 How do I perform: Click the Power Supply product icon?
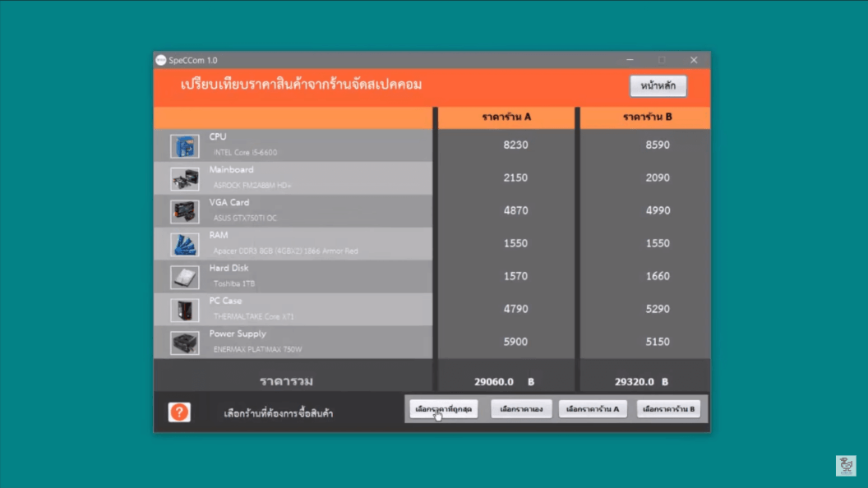pos(185,343)
